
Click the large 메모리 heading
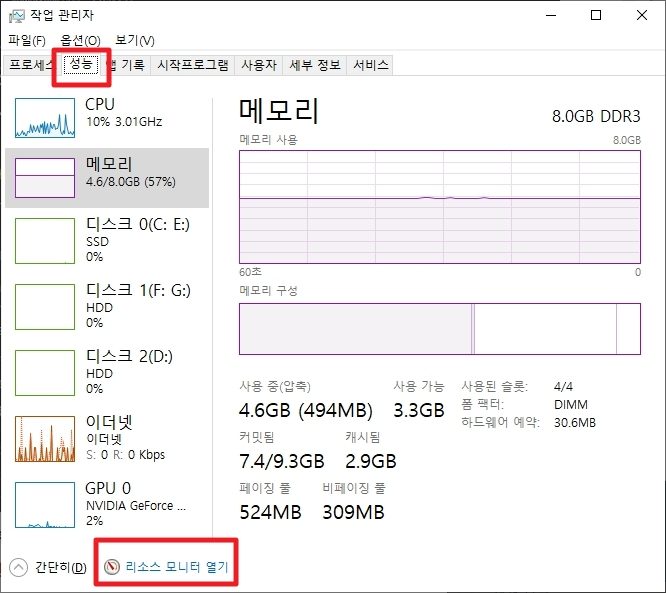coord(279,111)
